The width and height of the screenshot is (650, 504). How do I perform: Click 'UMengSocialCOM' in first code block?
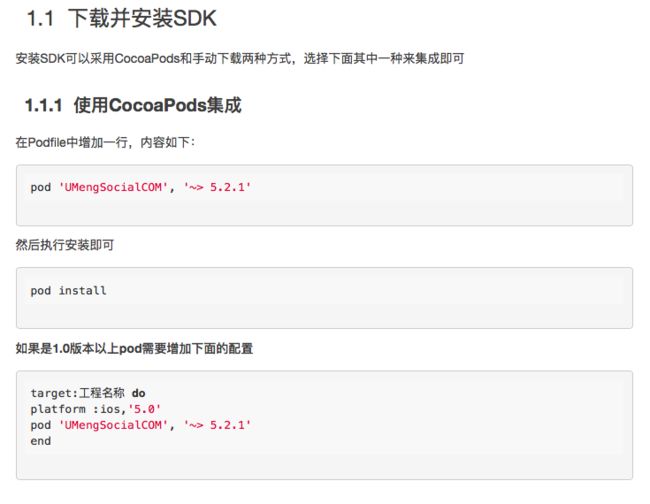coord(113,187)
